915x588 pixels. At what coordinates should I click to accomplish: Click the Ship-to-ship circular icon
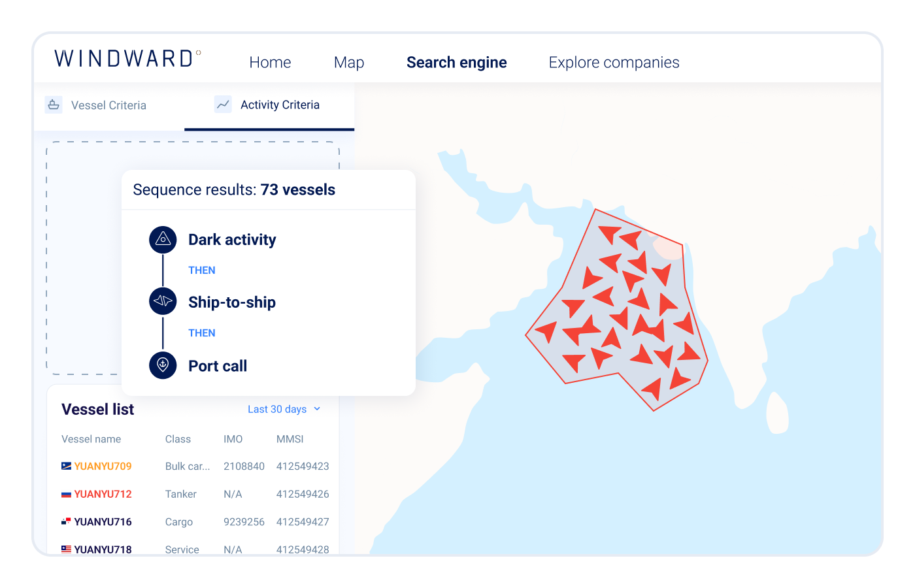(163, 301)
